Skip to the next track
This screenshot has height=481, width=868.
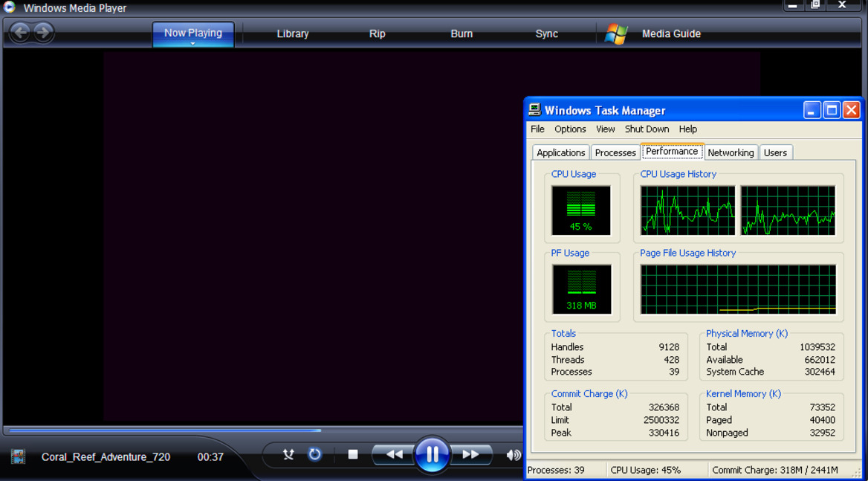(x=470, y=454)
